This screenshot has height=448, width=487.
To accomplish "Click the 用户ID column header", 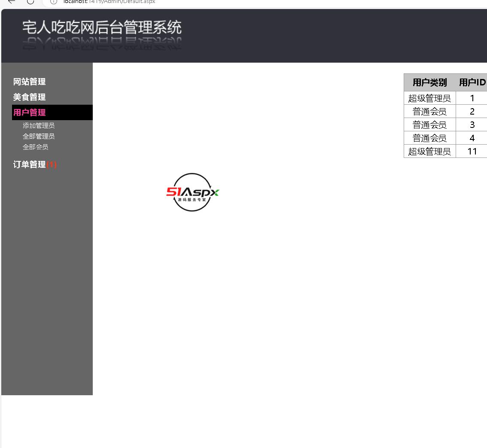I will coord(472,82).
